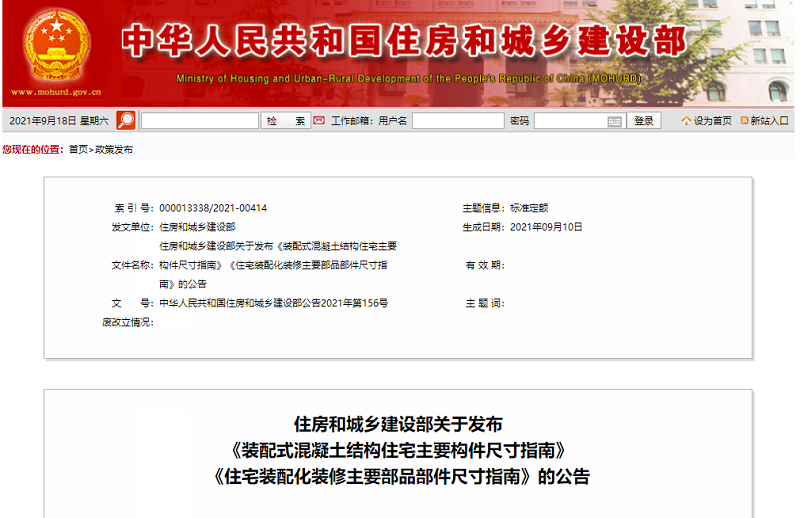Go to 首页 in the breadcrumb
Screen dimensions: 800x518
click(x=78, y=150)
